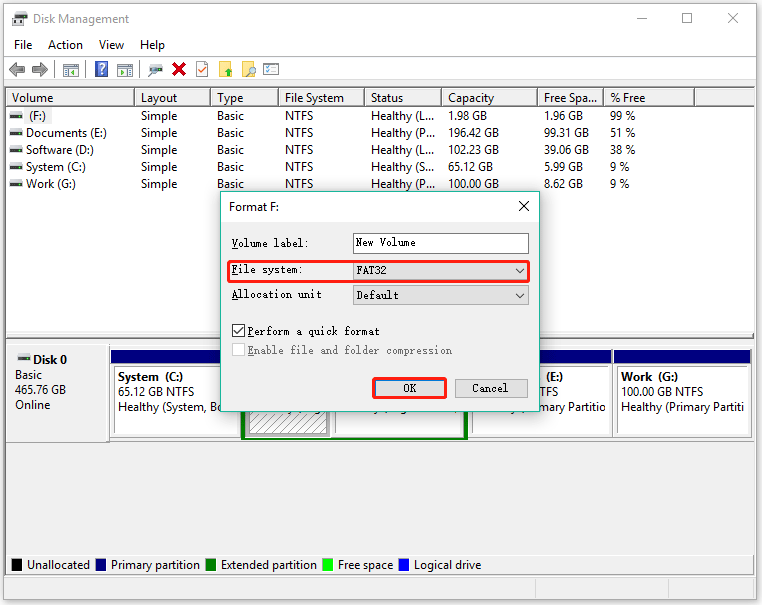Click the folder with up arrow icon
The height and width of the screenshot is (605, 762).
pyautogui.click(x=225, y=69)
